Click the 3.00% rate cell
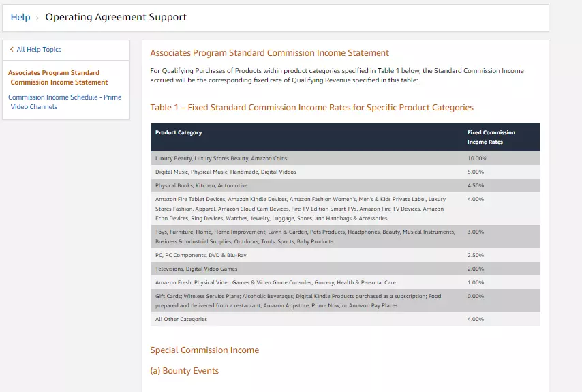This screenshot has width=582, height=392. pyautogui.click(x=476, y=232)
